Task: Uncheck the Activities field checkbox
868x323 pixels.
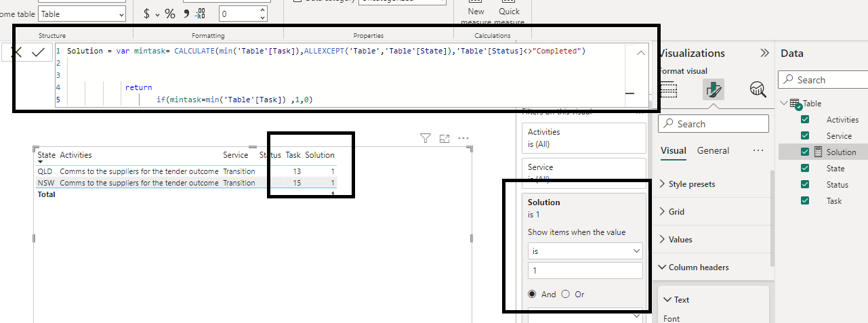Action: 805,119
